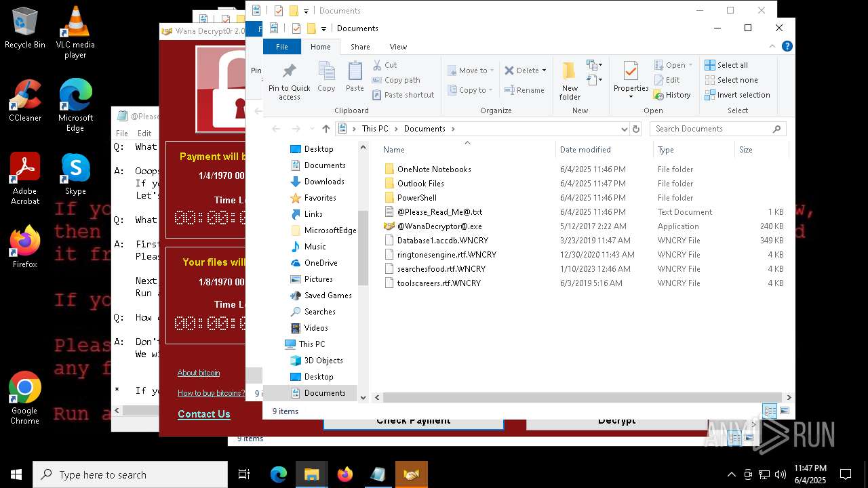Open the Move to dropdown
The width and height of the screenshot is (868, 488).
470,70
